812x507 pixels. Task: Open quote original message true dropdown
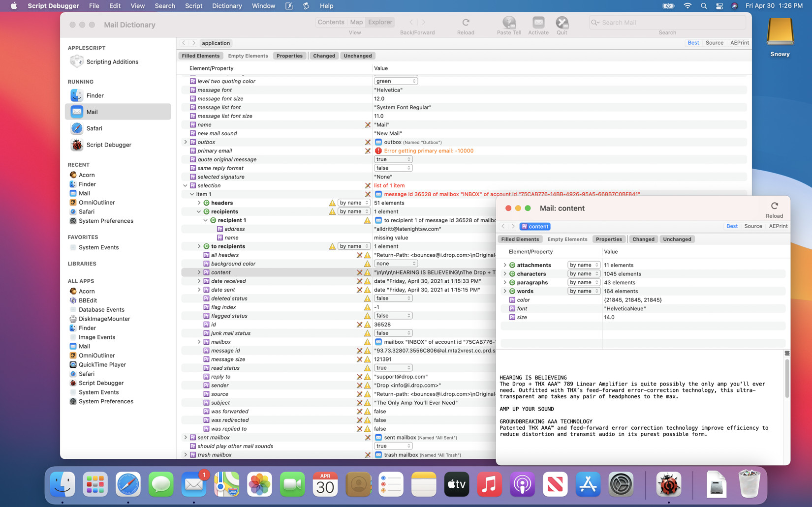click(x=393, y=159)
